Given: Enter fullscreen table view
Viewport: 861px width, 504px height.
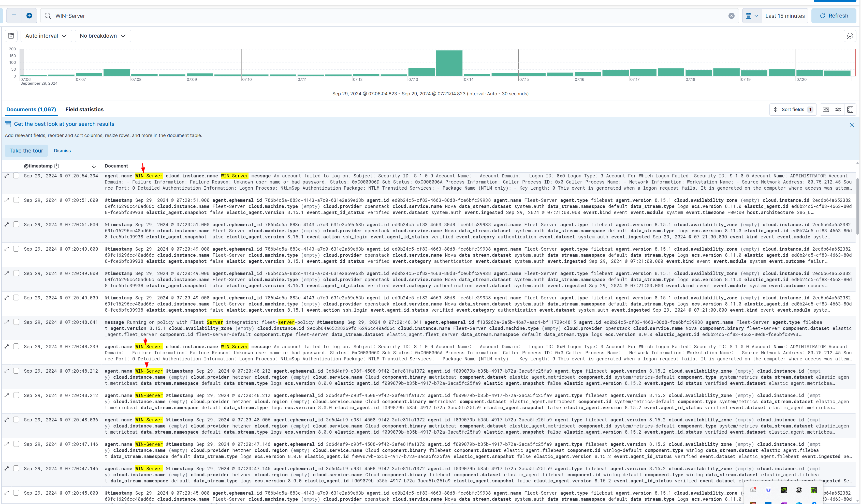Looking at the screenshot, I should [x=850, y=110].
